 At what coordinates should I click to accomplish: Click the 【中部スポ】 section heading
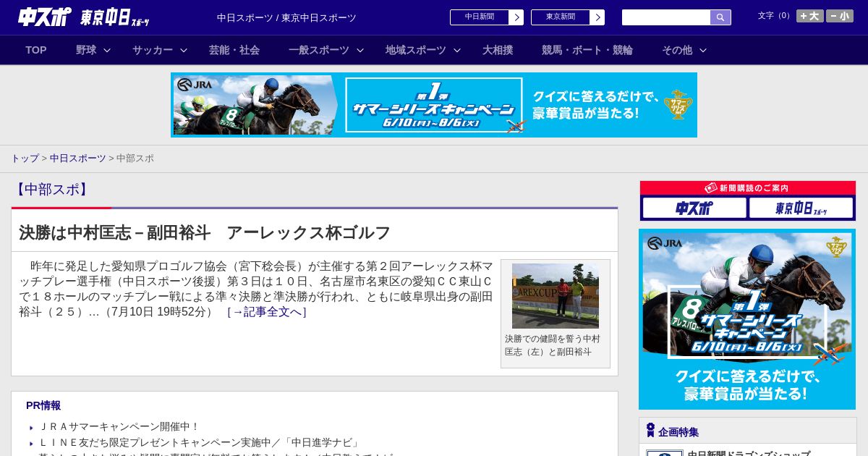(51, 190)
